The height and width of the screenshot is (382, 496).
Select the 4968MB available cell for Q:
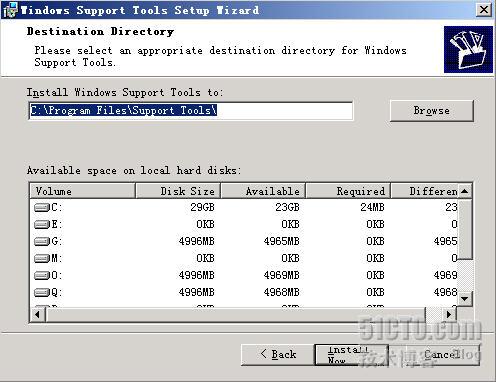point(281,292)
